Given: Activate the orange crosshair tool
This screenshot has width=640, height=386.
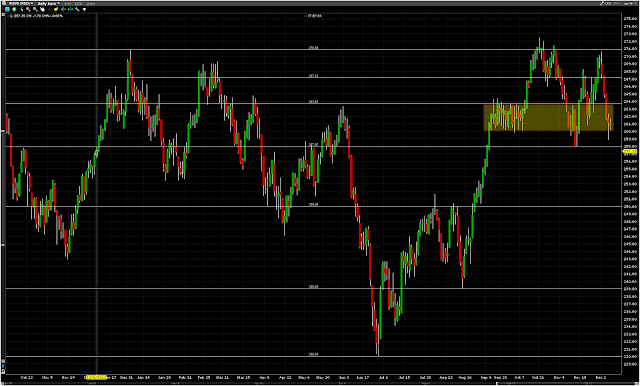Looking at the screenshot, I should point(49,9).
